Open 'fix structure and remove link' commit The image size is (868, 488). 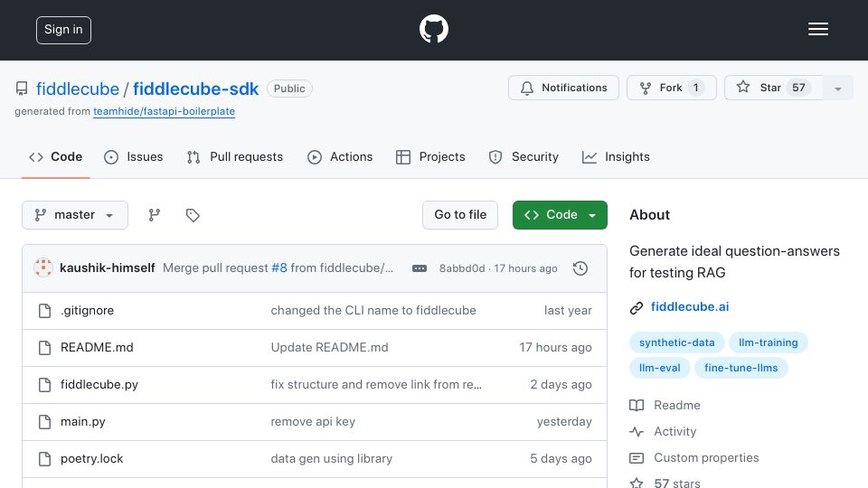(376, 385)
